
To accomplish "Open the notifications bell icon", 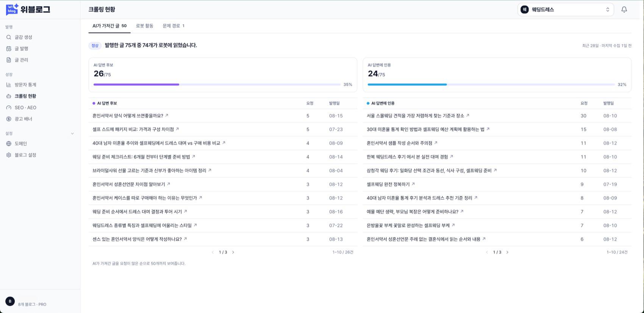I will (x=624, y=9).
